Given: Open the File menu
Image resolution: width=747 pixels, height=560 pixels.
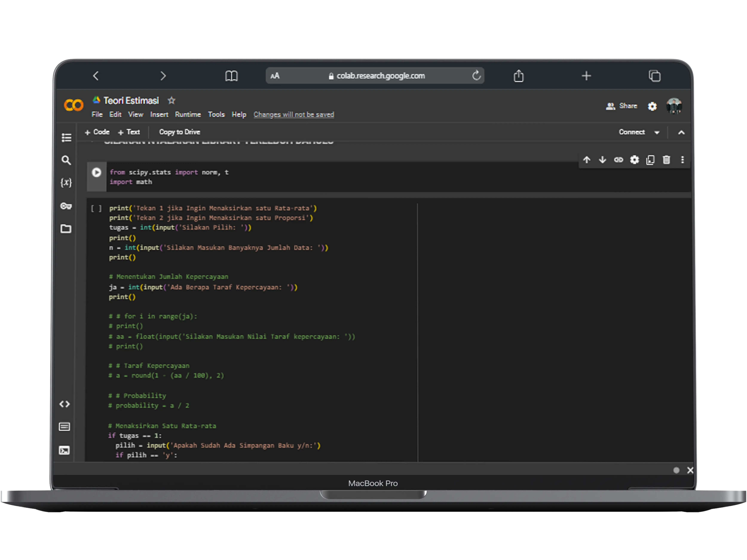Looking at the screenshot, I should tap(97, 114).
